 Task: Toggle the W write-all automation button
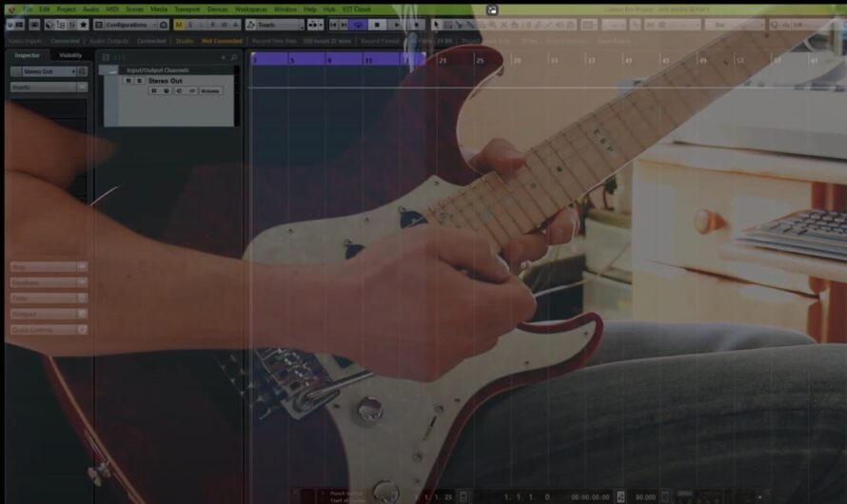[224, 25]
